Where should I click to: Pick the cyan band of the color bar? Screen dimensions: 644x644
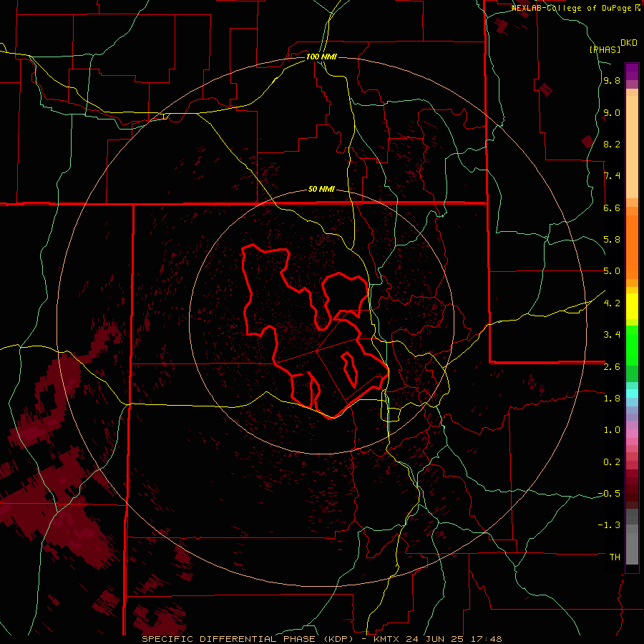632,394
